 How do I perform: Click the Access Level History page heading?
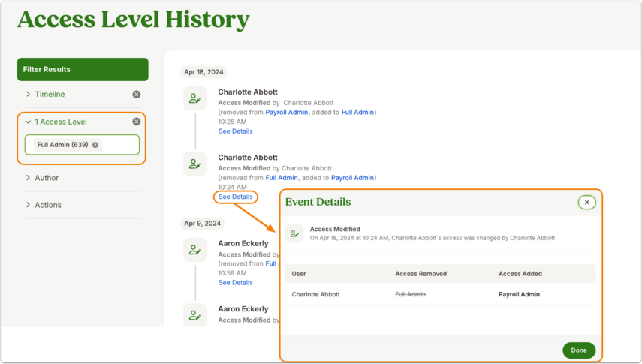(x=134, y=20)
